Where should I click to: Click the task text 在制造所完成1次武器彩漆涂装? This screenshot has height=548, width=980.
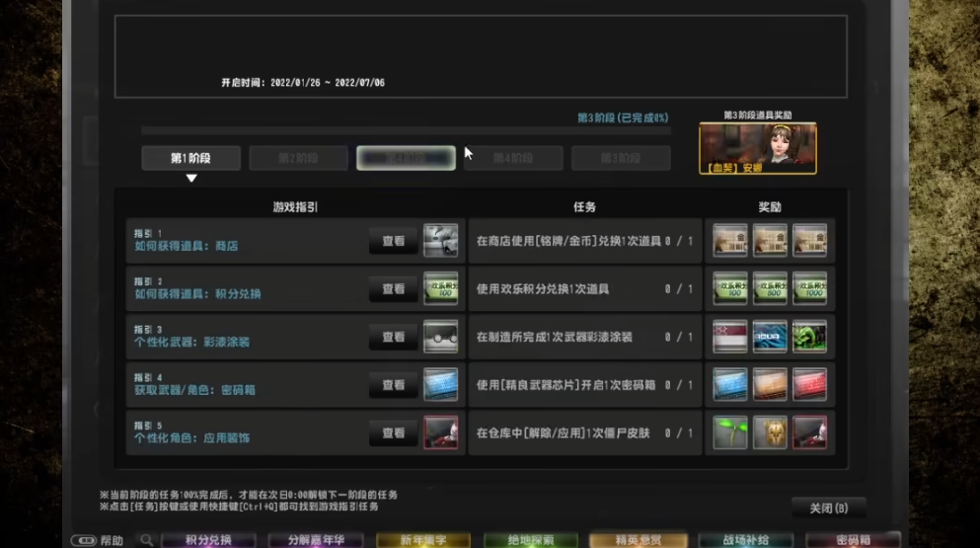click(555, 337)
